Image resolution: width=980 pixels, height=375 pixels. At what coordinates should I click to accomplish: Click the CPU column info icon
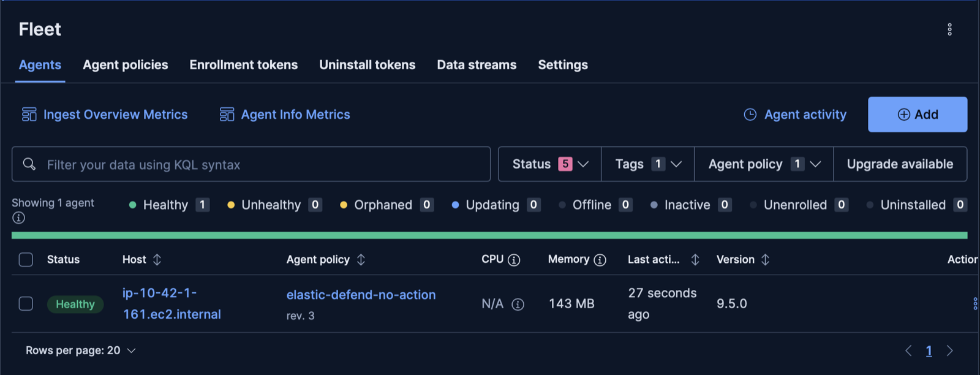[x=514, y=260]
